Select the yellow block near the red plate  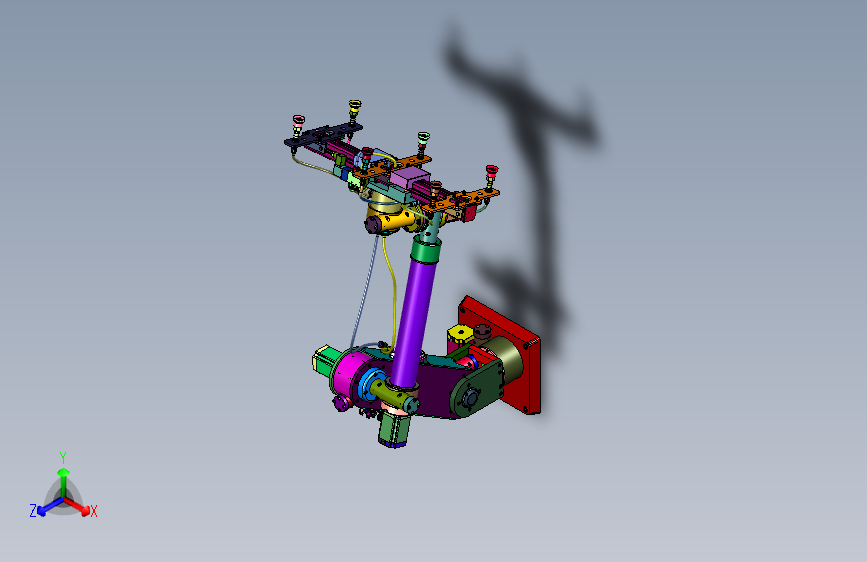pyautogui.click(x=460, y=335)
